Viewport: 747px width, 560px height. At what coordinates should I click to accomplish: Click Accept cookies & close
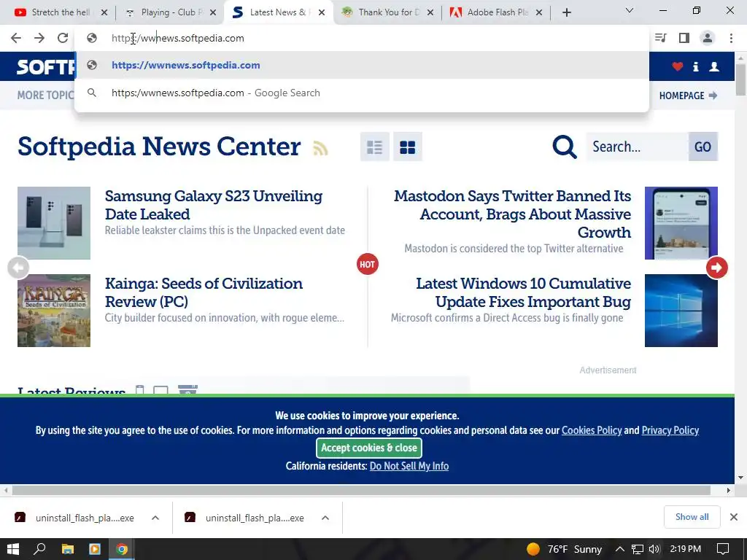(369, 448)
